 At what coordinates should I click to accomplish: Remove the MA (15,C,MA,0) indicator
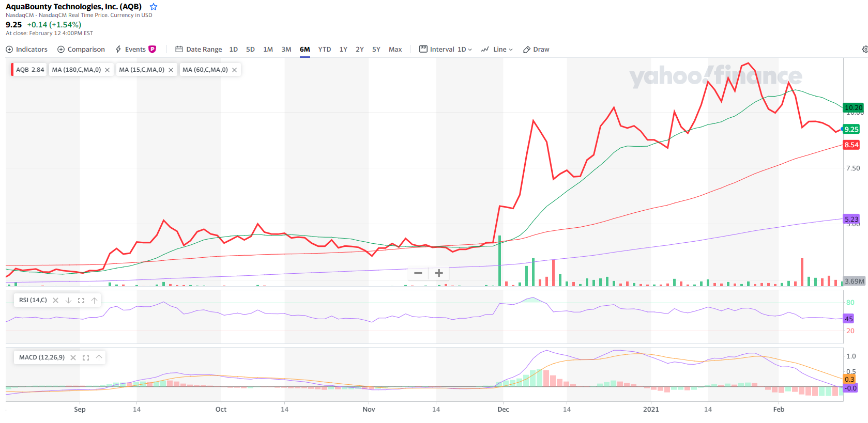click(171, 70)
